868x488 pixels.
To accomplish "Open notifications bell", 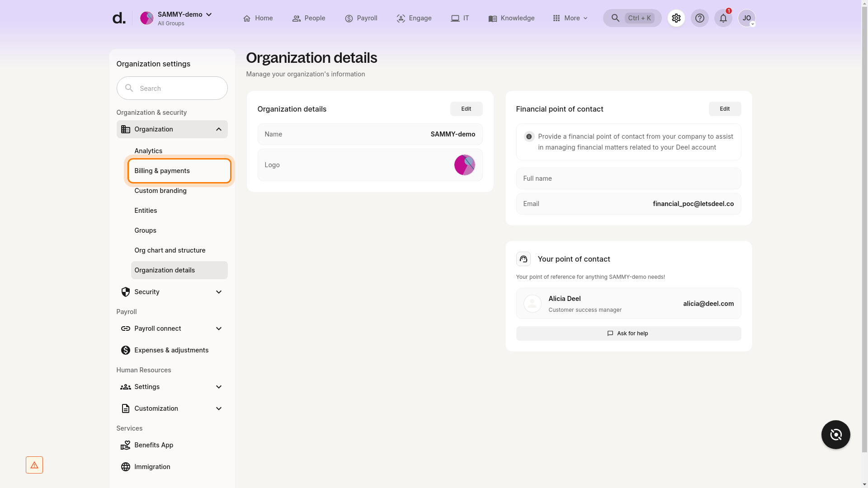I will click(723, 18).
